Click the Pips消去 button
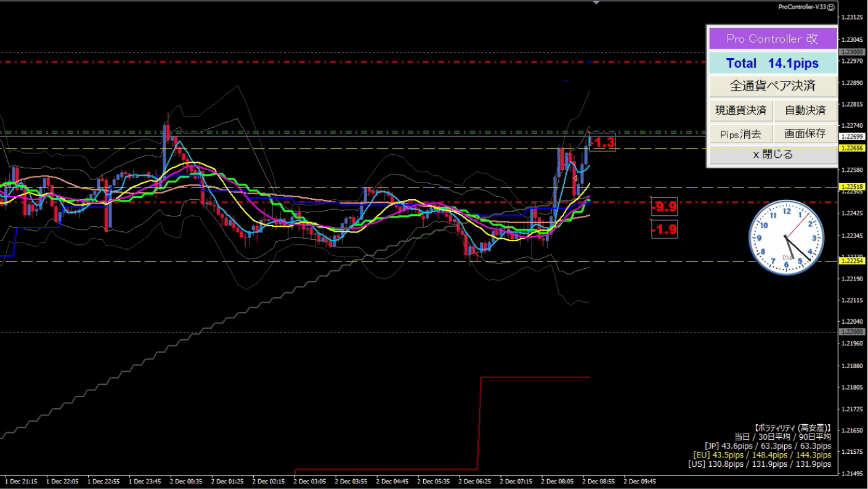The image size is (868, 489). pos(740,133)
